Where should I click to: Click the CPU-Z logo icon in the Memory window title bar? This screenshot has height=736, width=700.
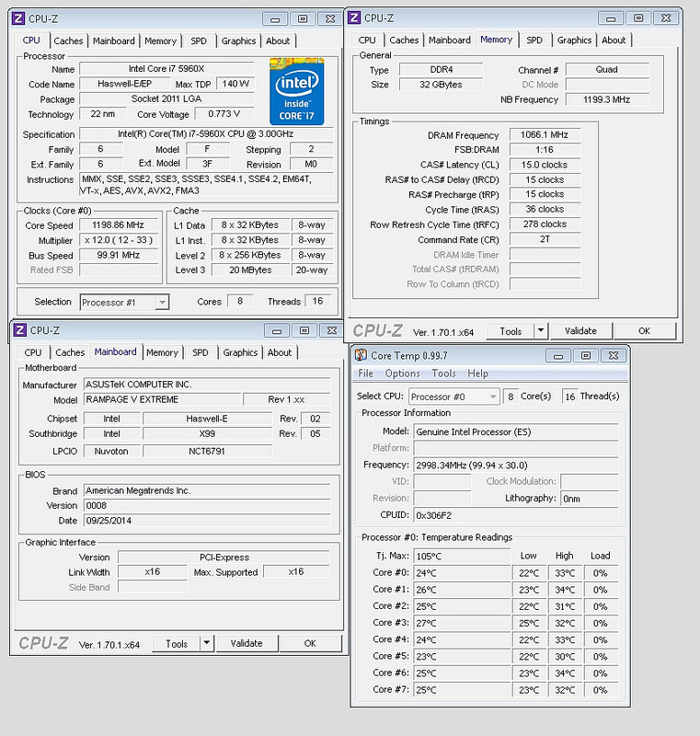tap(354, 17)
